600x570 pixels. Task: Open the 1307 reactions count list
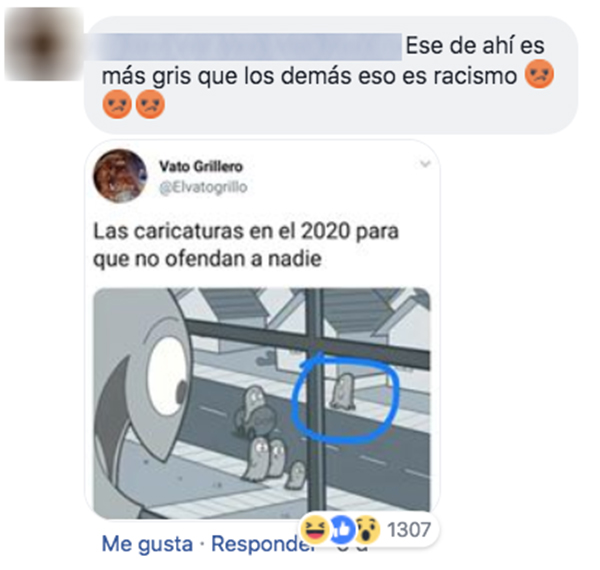click(x=409, y=530)
